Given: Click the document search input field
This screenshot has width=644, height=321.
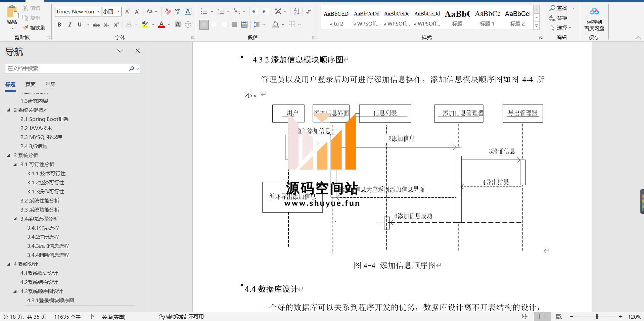Looking at the screenshot, I should tap(66, 68).
